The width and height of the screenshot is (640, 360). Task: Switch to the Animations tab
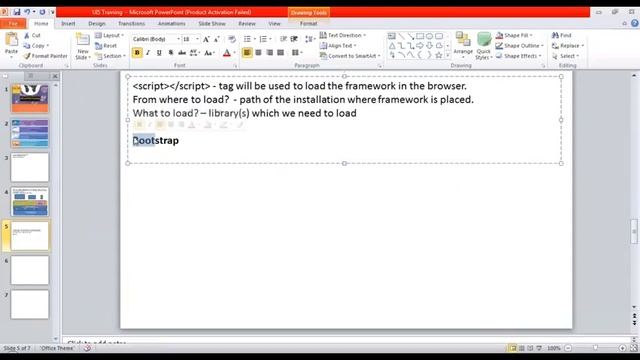171,24
